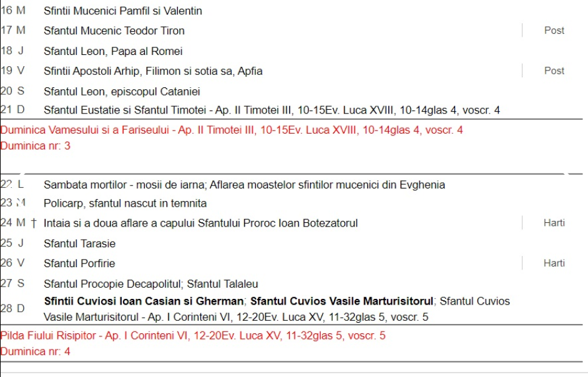Viewport: 588px width, 377px height.
Task: Open bold Sfintii Cuviosi Ioan Casian si Gherman
Action: coord(144,301)
